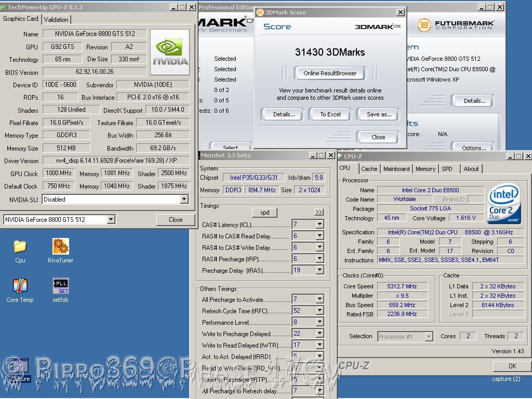This screenshot has height=399, width=532.
Task: Click the Bus Speed 559.2 MHz value
Action: (402, 305)
